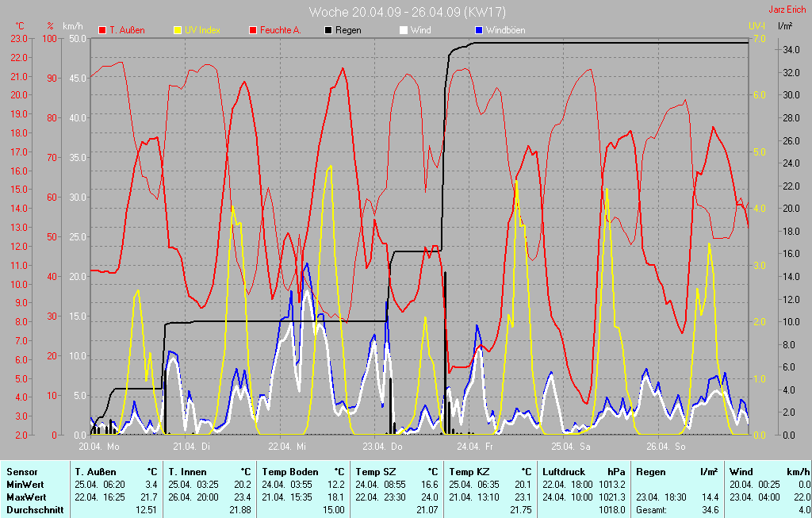Click Temp Boden minimum value 12.2
This screenshot has width=812, height=518.
[x=336, y=485]
